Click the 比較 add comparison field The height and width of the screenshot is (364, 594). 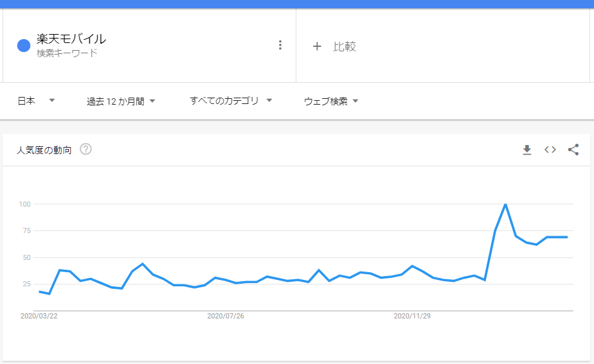coord(442,46)
